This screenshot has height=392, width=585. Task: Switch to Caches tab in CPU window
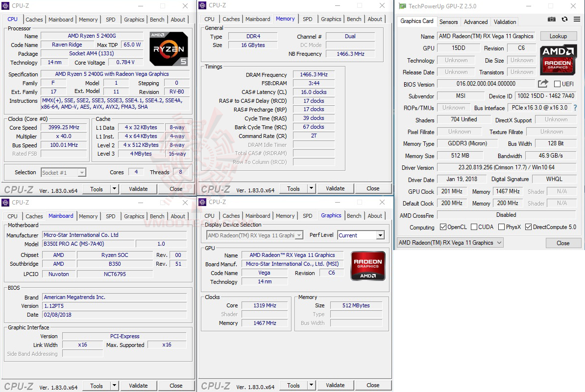click(x=34, y=20)
